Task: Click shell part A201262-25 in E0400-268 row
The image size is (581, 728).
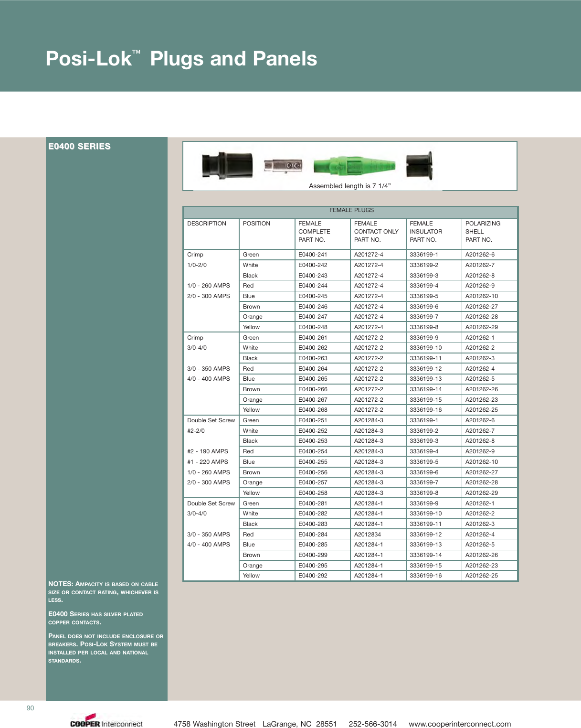Action: pyautogui.click(x=482, y=410)
